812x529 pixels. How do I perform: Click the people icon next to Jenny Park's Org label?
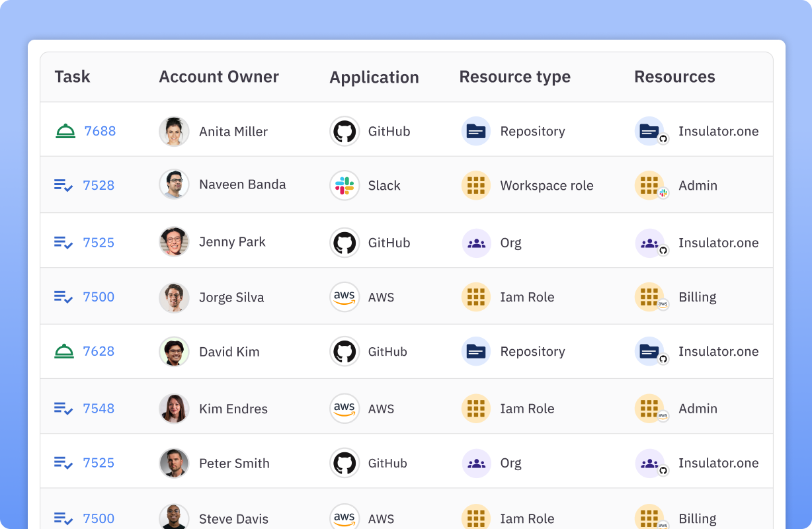click(476, 243)
